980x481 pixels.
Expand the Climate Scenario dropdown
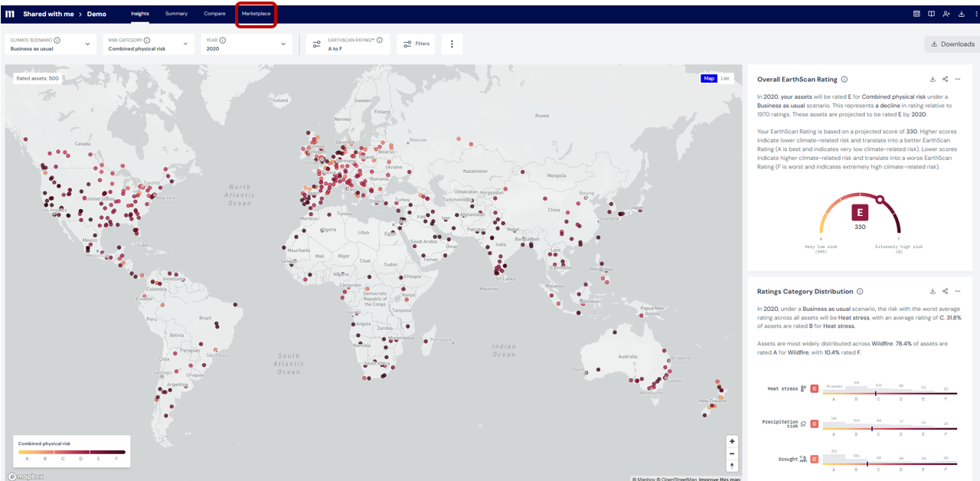[50, 44]
